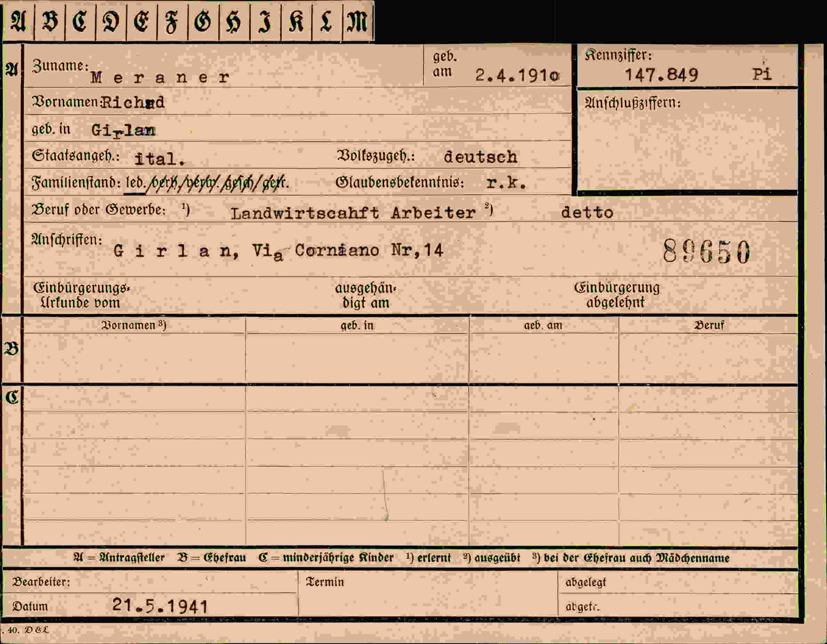This screenshot has height=644, width=827.
Task: Click the 'Zuname:' field label
Action: pos(61,66)
